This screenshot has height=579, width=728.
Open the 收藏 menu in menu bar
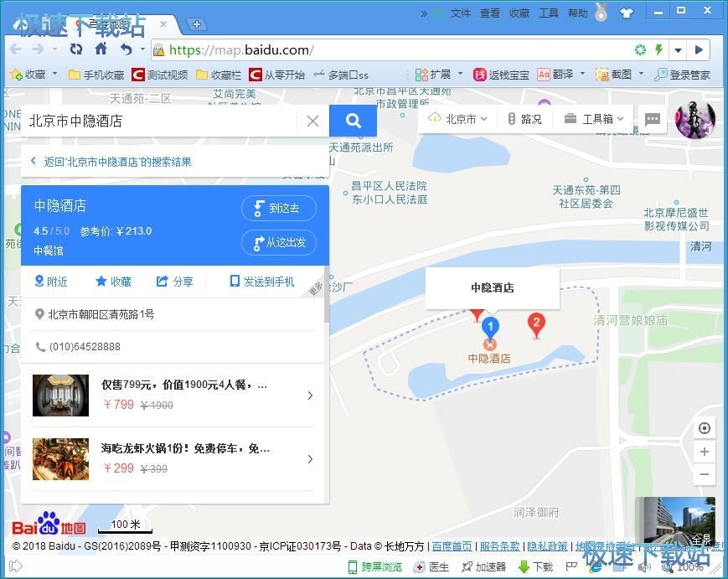519,13
